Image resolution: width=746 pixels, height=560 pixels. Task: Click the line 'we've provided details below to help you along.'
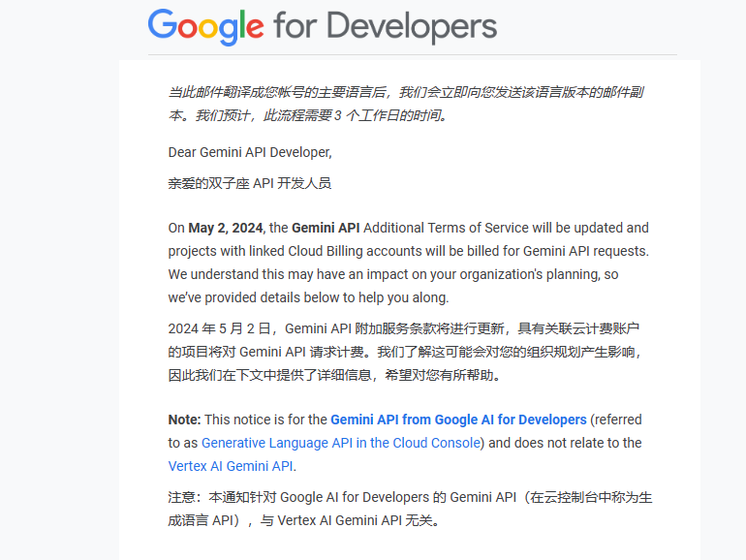(x=308, y=297)
